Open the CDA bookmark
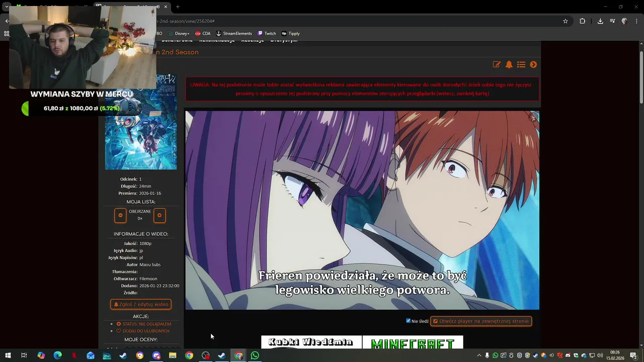The image size is (644, 362). pyautogui.click(x=203, y=34)
